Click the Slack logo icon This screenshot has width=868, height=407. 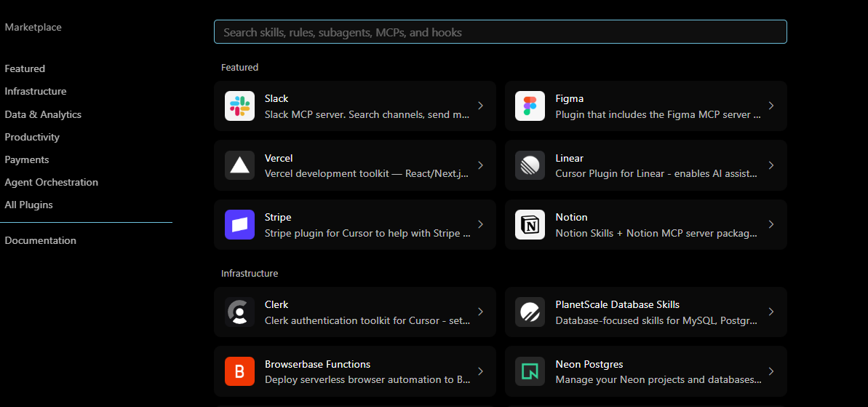[239, 106]
